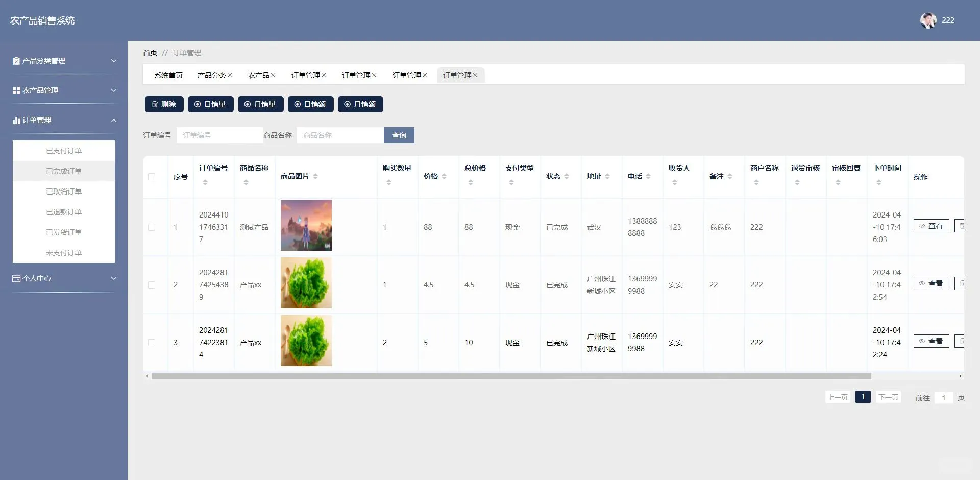The height and width of the screenshot is (480, 980).
Task: Click the 订单编号 input field
Action: 219,135
